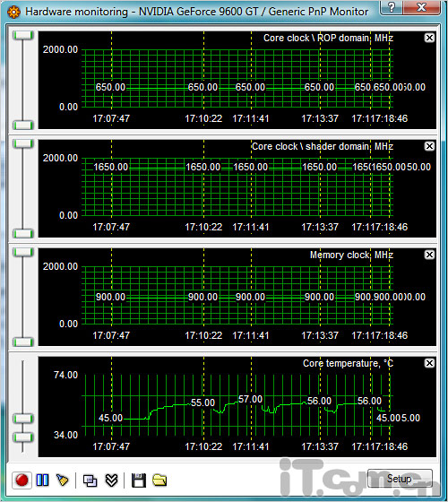
Task: Pause monitoring with the blue pause icon
Action: (42, 480)
